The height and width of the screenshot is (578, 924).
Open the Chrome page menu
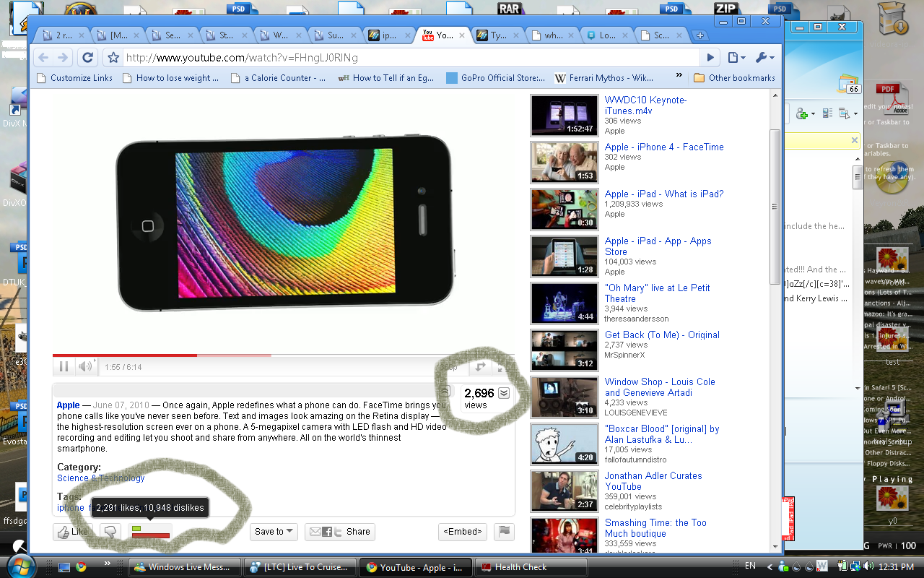pos(736,58)
